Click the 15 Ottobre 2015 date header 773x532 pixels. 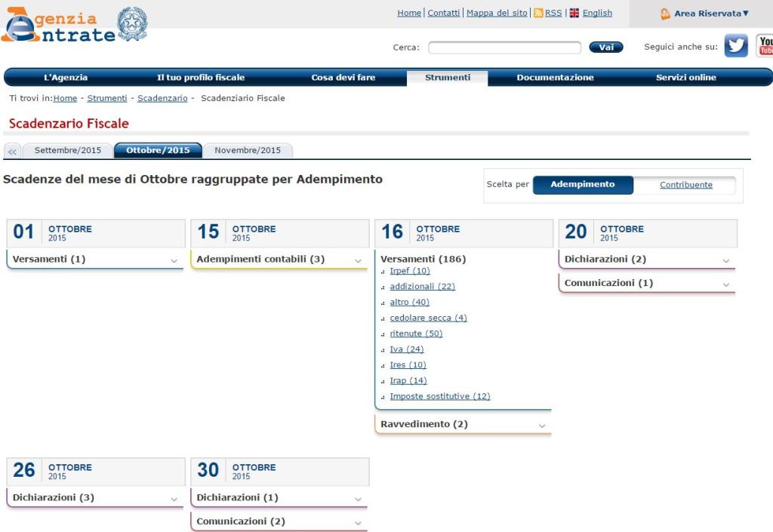(x=280, y=233)
